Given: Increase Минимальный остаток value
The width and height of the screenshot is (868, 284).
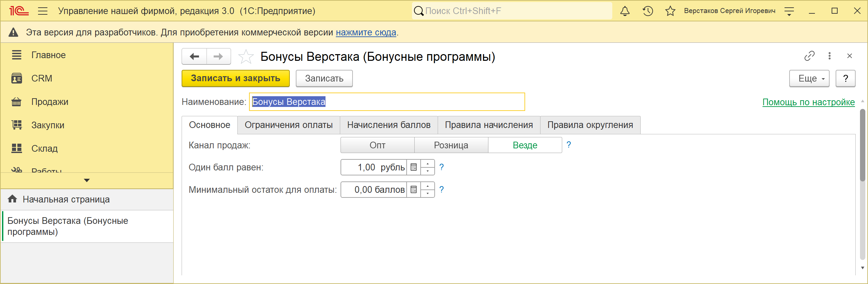Looking at the screenshot, I should 428,186.
